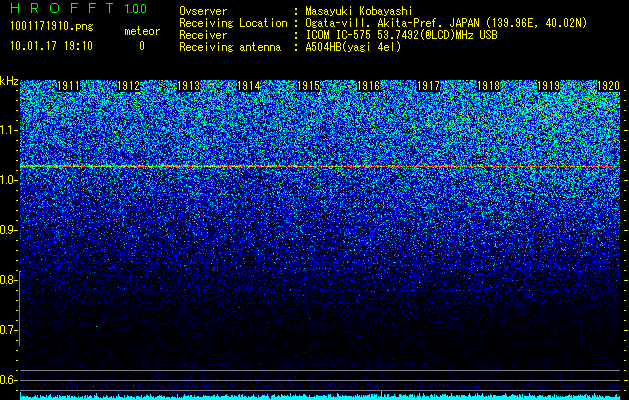Click the 1917 time marker
This screenshot has height=400, width=629.
click(x=428, y=86)
